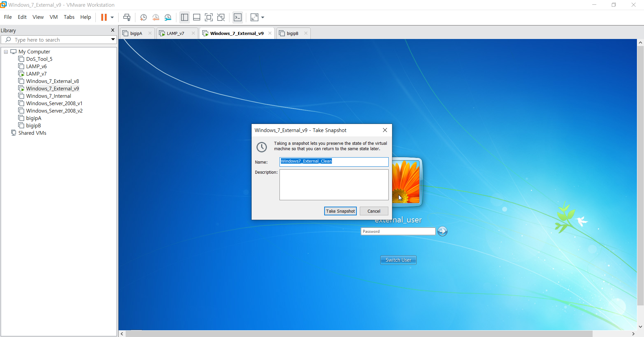Image resolution: width=644 pixels, height=337 pixels.
Task: Click the VMware Workstation title bar icon
Action: (3, 5)
